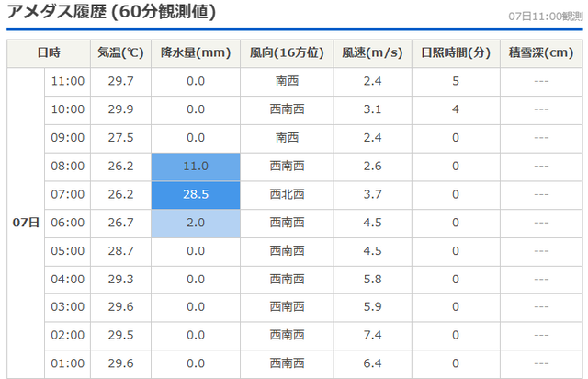Click snow depth --- in the 01:00 row
The height and width of the screenshot is (379, 588).
541,363
